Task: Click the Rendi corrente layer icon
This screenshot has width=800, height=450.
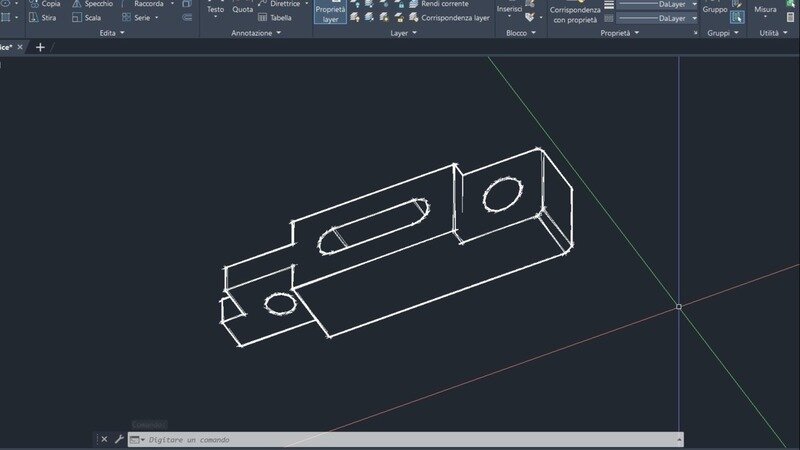Action: (414, 4)
